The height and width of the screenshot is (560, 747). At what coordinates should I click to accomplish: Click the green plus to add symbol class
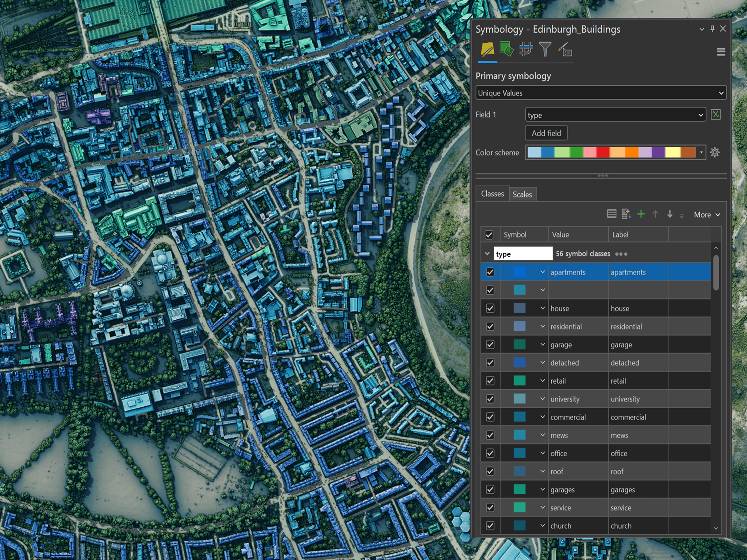pos(641,214)
